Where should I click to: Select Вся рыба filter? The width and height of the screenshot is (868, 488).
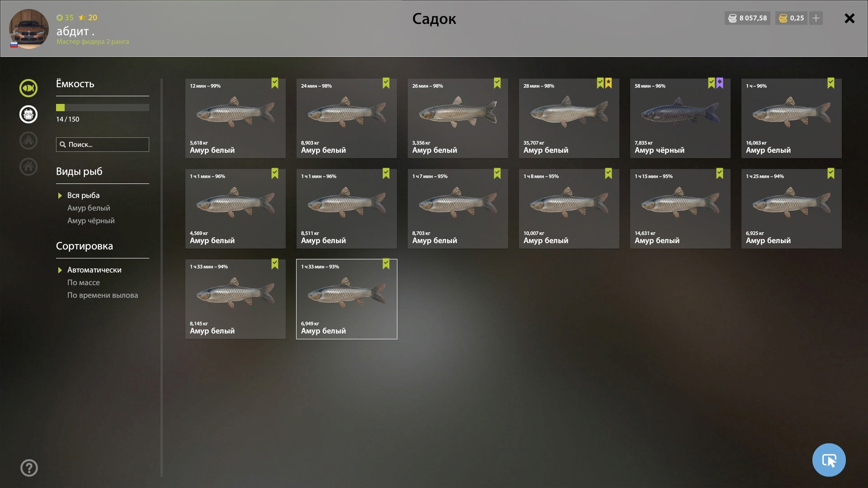83,195
